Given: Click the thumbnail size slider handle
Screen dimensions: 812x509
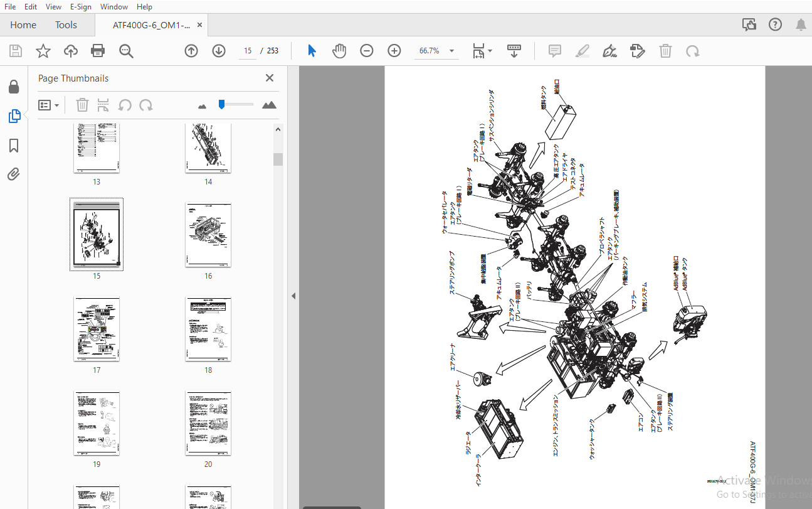Looking at the screenshot, I should coord(221,104).
